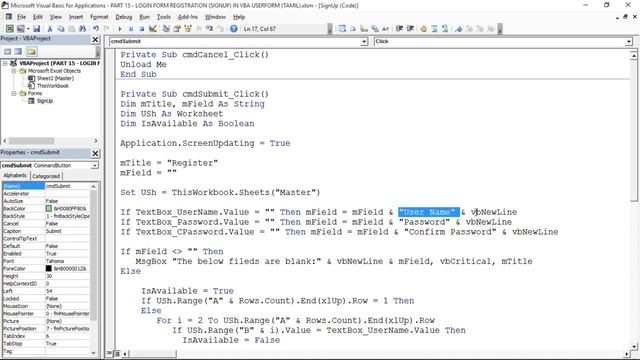The image size is (640, 360).
Task: Open the Properties Window toolbar icon
Action: click(177, 29)
